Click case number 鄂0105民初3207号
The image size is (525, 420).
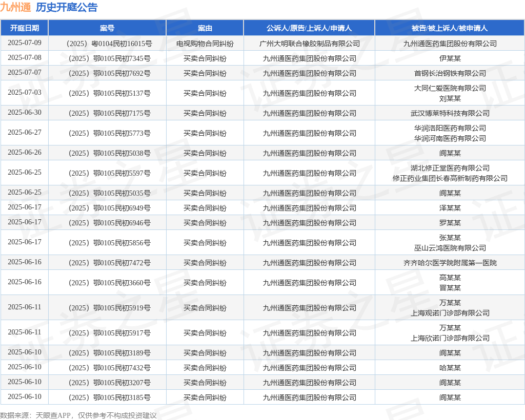(109, 383)
